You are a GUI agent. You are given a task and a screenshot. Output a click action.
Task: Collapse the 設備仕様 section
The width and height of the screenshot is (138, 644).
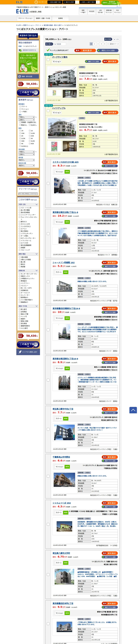pyautogui.click(x=28, y=270)
